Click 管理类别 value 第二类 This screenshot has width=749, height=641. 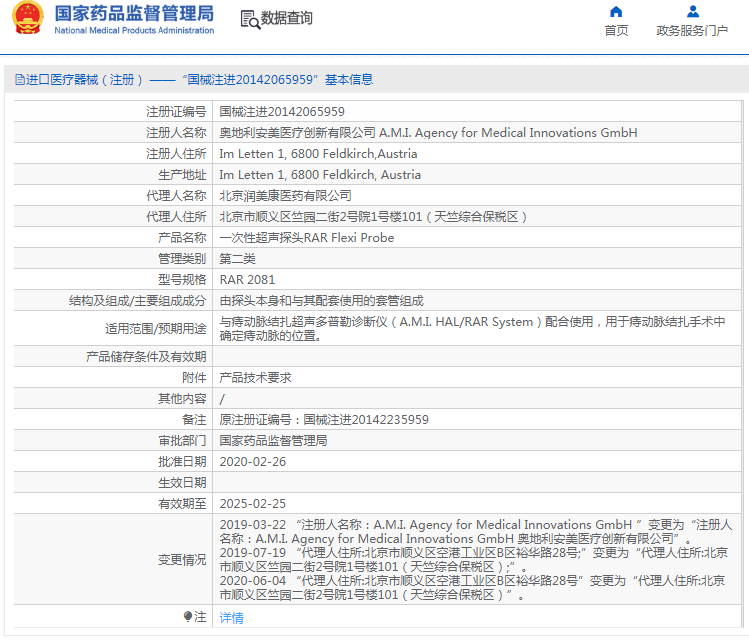237,259
